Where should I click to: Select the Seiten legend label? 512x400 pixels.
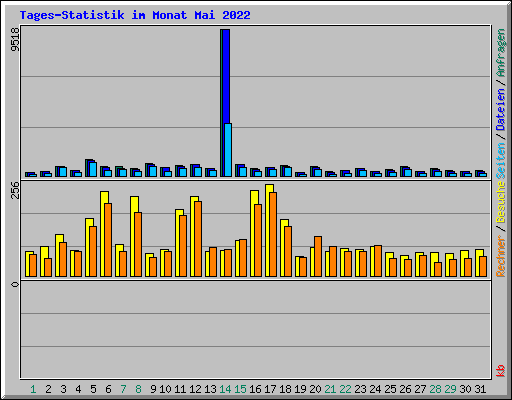(501, 161)
